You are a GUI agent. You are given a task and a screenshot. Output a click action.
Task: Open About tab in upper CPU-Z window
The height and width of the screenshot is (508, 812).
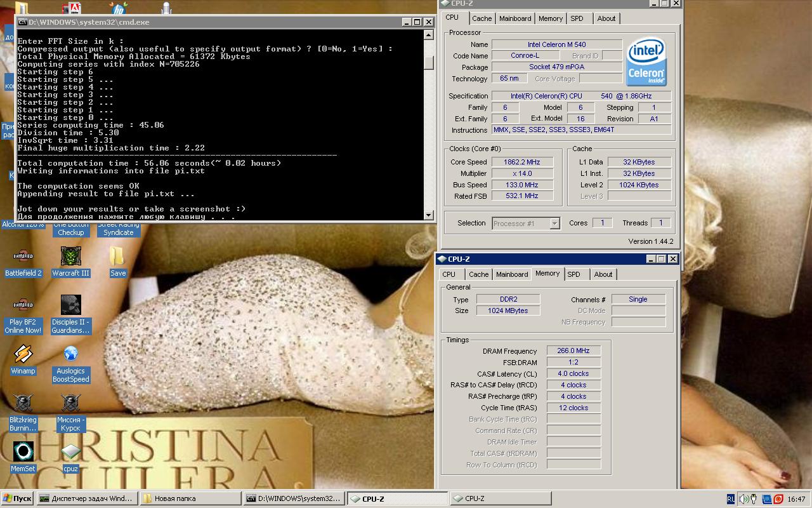tap(606, 18)
